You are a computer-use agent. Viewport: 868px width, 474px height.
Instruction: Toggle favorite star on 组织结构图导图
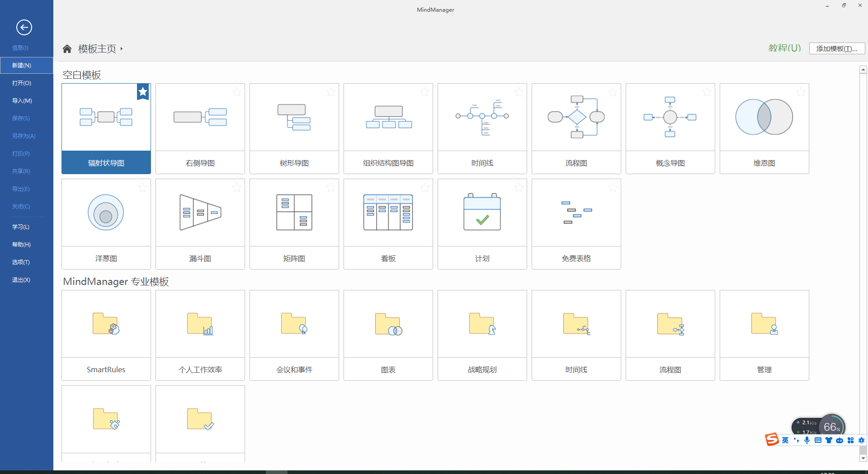pyautogui.click(x=425, y=92)
